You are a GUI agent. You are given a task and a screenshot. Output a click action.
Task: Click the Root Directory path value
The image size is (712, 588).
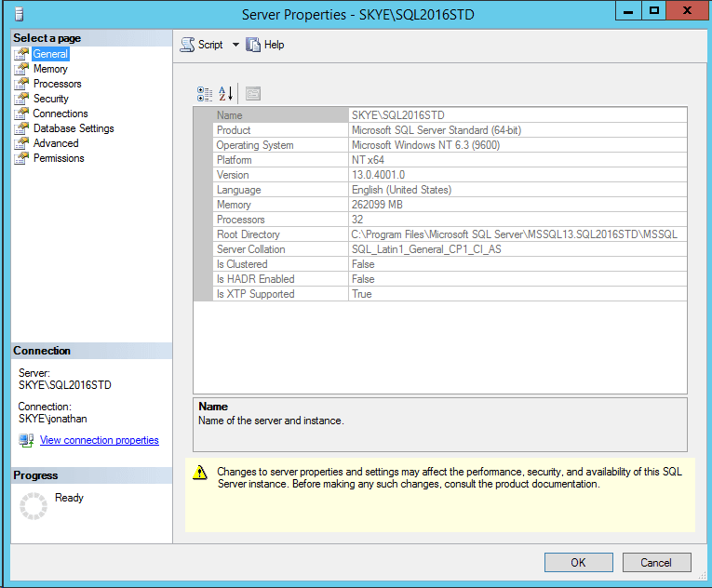(514, 234)
